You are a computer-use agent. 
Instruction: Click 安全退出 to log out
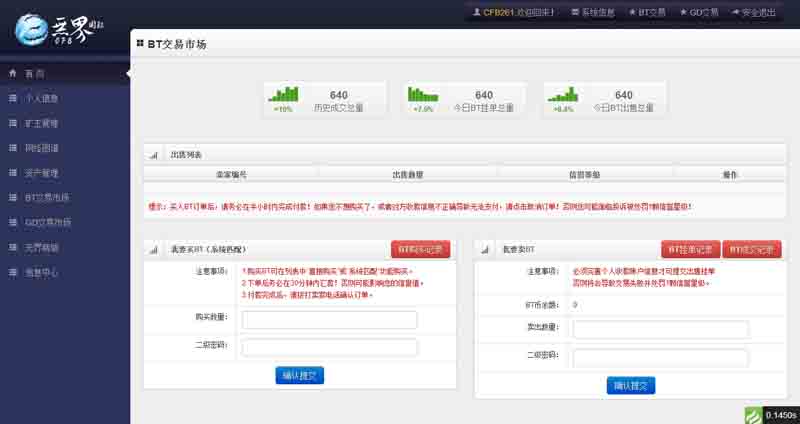759,12
